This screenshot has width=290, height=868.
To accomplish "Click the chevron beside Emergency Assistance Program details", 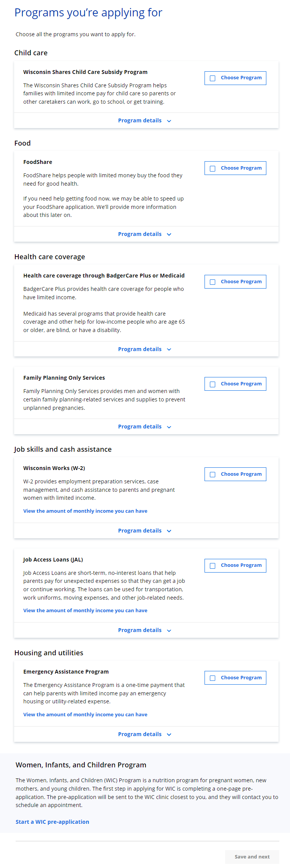I will [169, 735].
